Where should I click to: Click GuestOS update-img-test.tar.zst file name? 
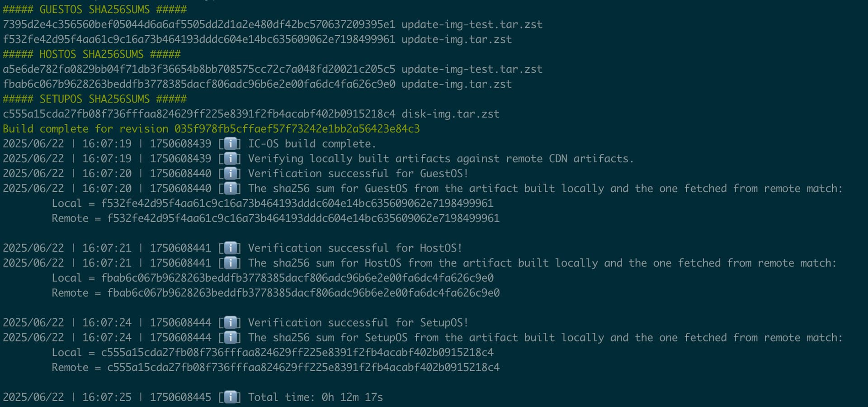(472, 24)
